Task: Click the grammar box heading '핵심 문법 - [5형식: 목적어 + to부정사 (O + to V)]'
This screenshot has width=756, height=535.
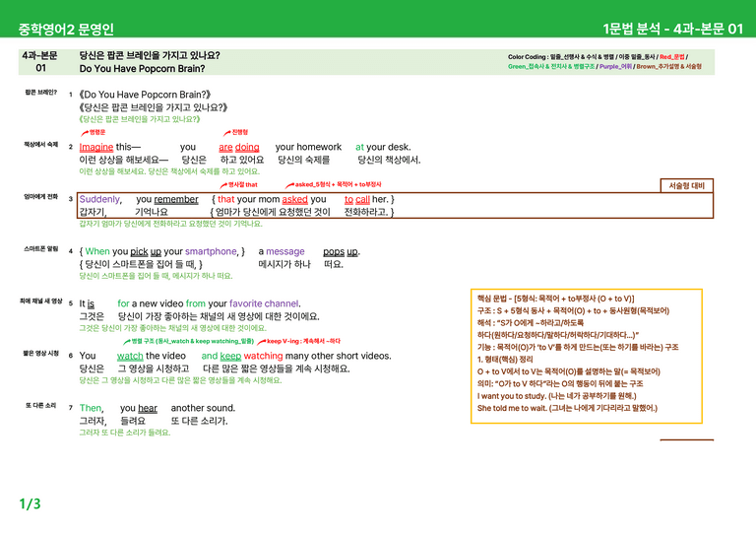Action: click(556, 299)
